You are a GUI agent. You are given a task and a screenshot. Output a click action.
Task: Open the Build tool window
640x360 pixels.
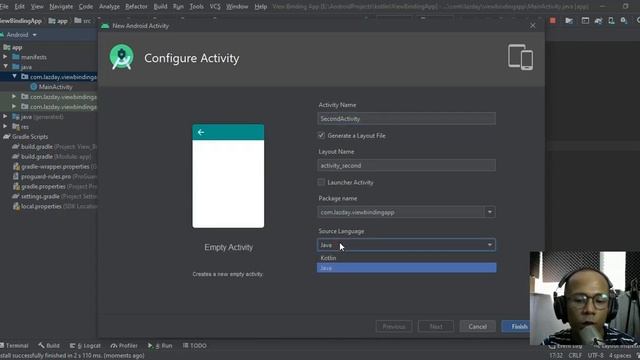pos(49,346)
